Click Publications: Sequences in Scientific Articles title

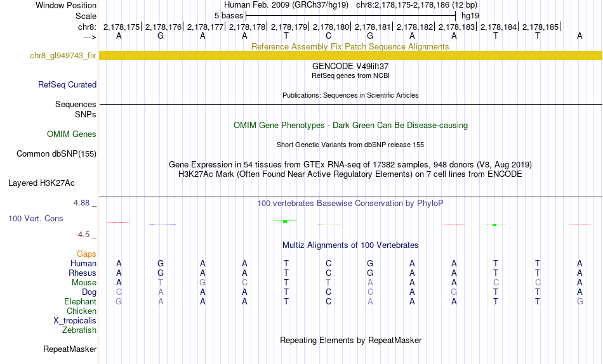(350, 95)
